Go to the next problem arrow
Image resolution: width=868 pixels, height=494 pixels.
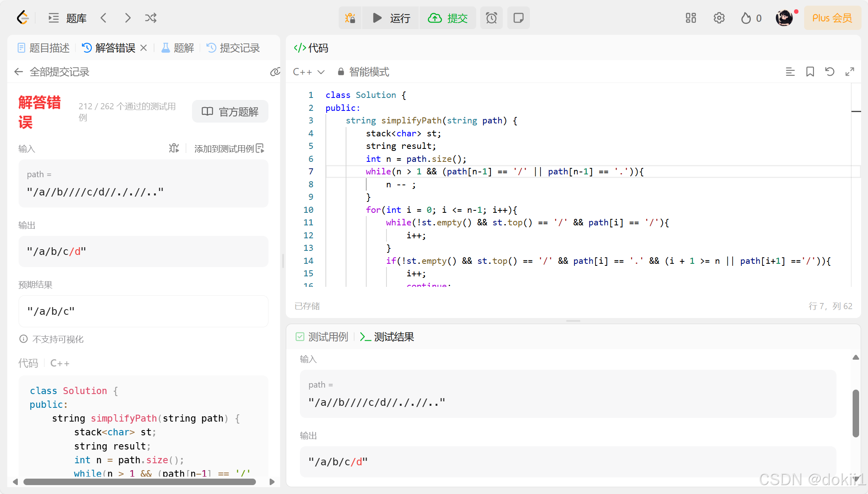point(128,18)
